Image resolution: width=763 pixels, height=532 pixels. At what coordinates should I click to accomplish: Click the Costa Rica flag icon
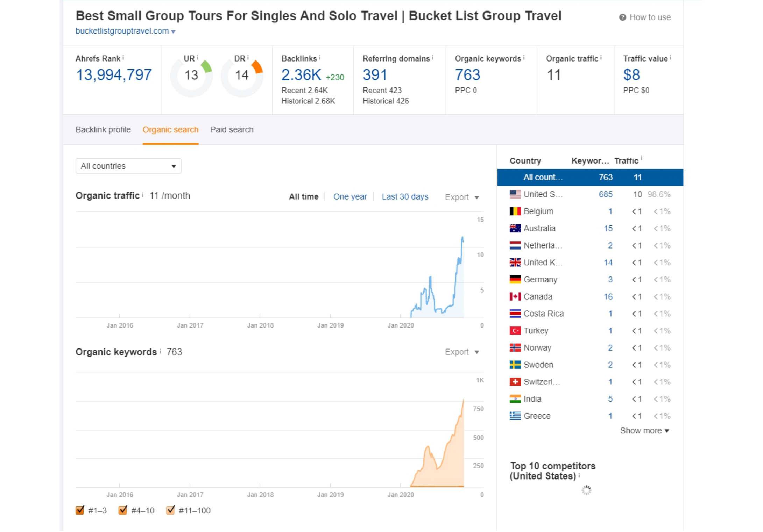[x=515, y=314]
